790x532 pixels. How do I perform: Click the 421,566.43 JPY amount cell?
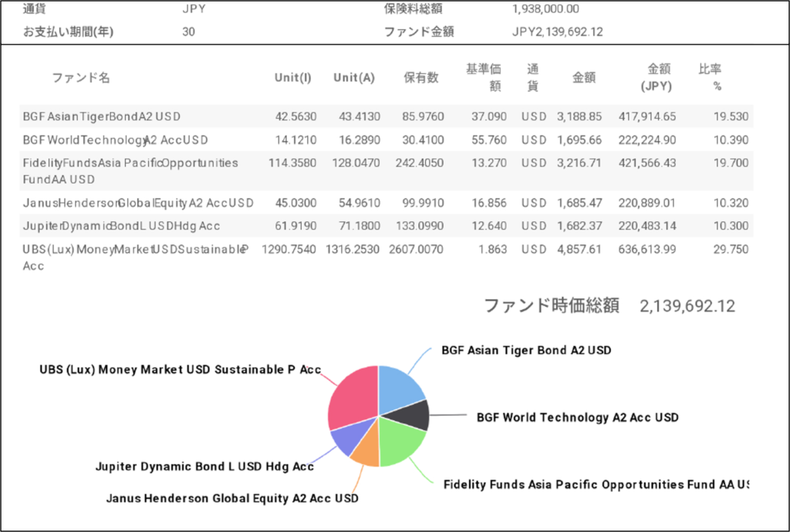pos(647,163)
